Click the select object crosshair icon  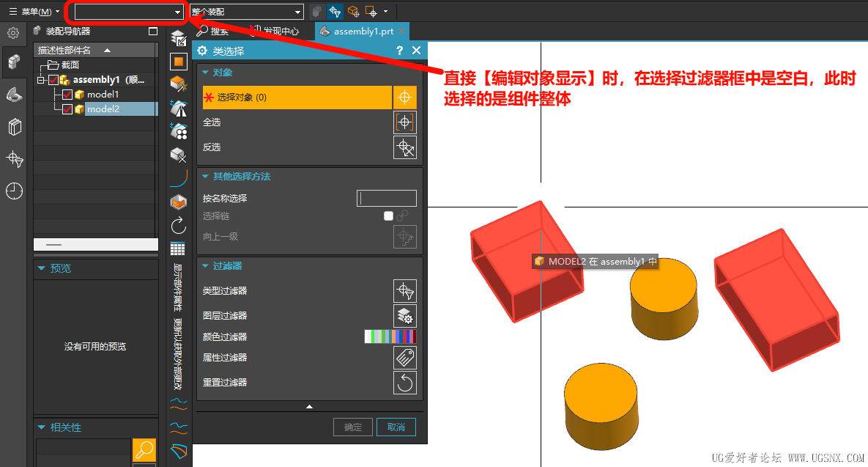404,98
